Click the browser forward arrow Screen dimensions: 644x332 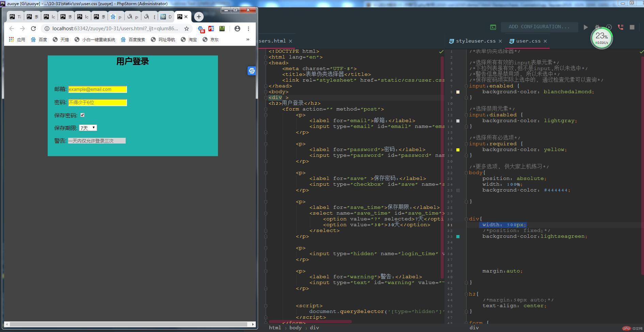pyautogui.click(x=22, y=29)
